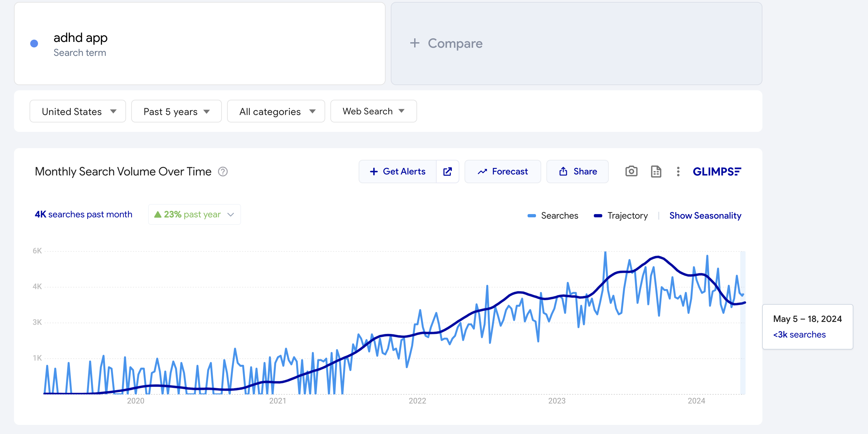
Task: Open the United States region dropdown
Action: coord(78,111)
